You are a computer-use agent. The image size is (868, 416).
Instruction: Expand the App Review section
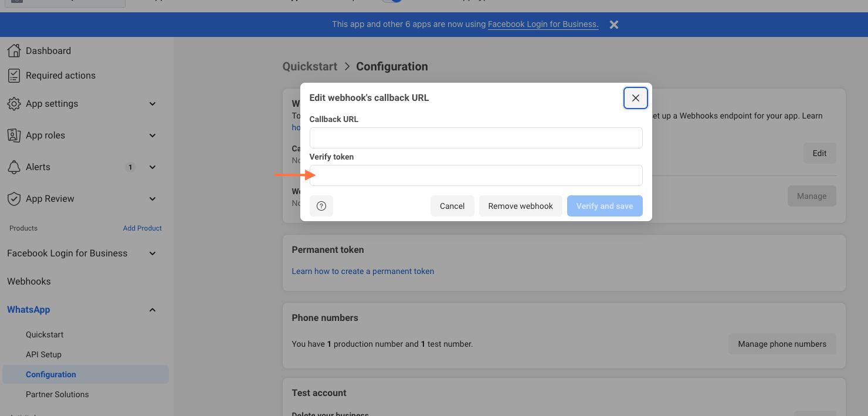152,199
